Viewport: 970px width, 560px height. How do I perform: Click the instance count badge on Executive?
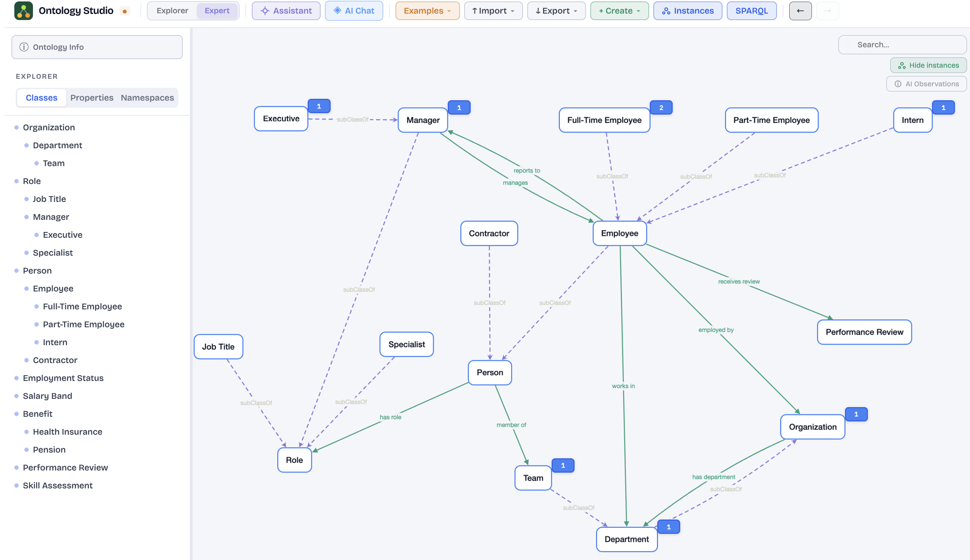coord(319,106)
